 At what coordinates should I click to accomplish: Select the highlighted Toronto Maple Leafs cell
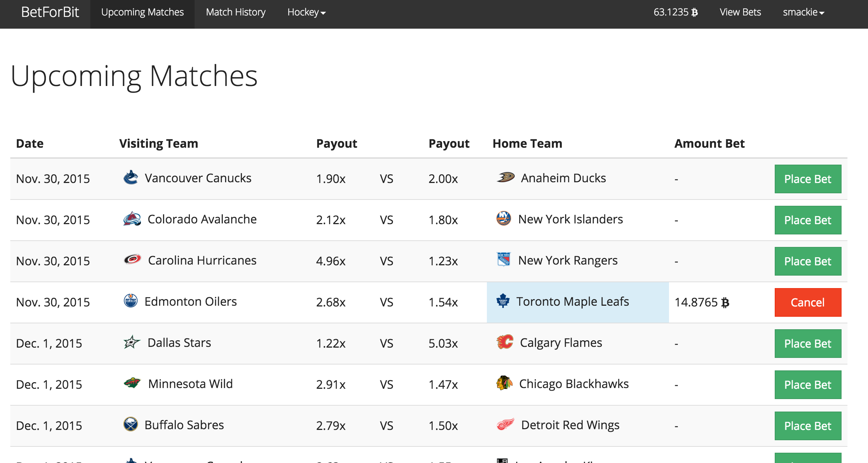(577, 302)
